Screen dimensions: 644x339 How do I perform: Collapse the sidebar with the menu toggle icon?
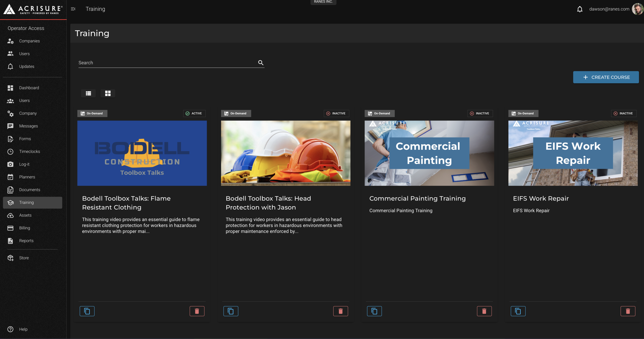tap(73, 9)
